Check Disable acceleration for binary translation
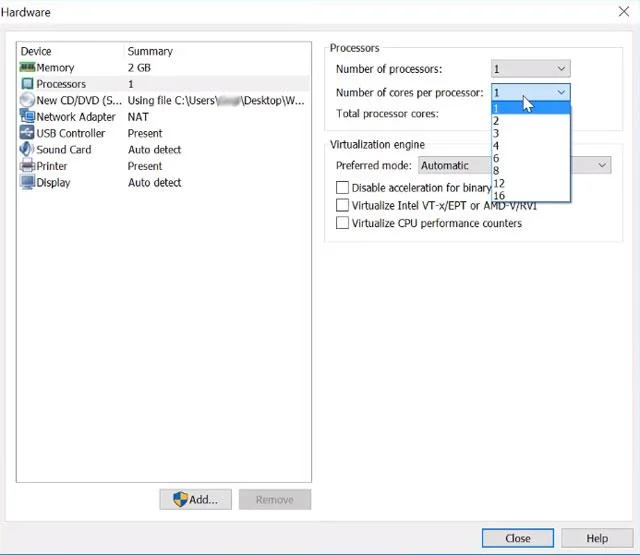Image resolution: width=640 pixels, height=555 pixels. (x=342, y=187)
